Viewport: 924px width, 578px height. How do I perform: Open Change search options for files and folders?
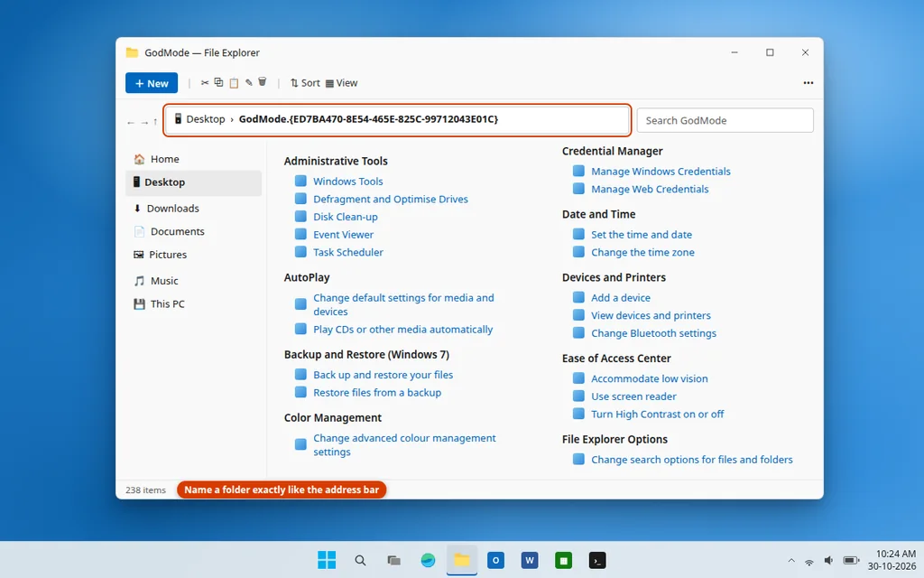[x=692, y=460]
